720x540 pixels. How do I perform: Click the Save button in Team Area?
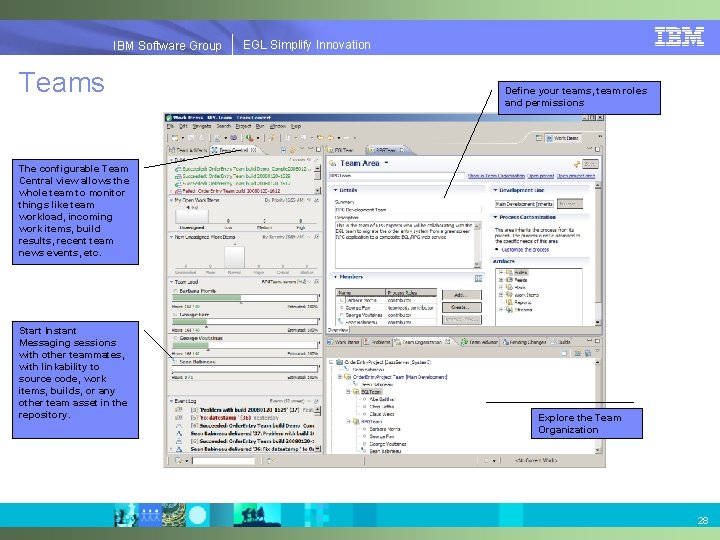(590, 164)
